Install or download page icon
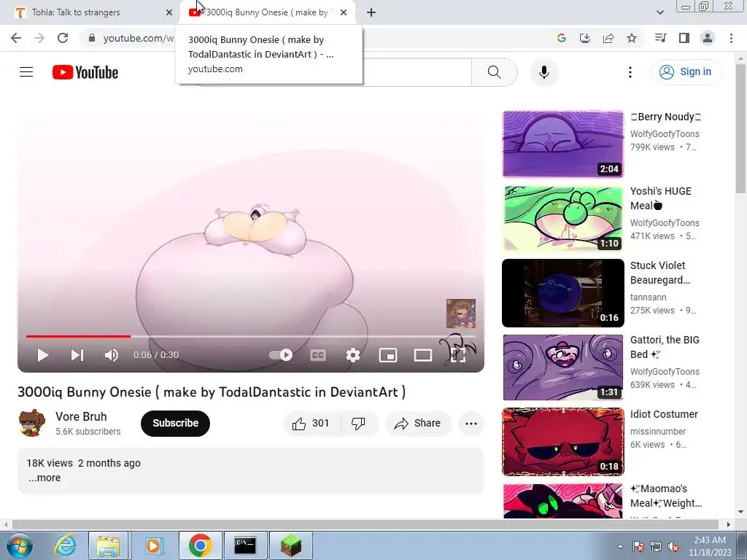 tap(584, 38)
